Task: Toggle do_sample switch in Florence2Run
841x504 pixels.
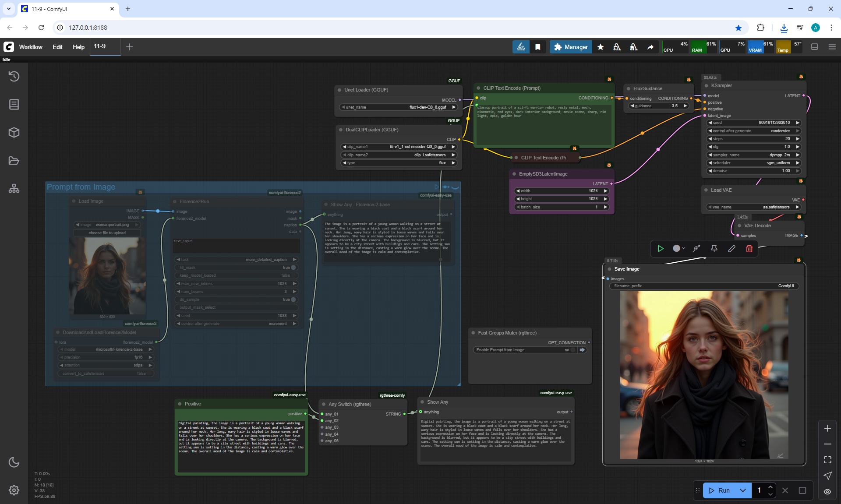Action: 293,300
